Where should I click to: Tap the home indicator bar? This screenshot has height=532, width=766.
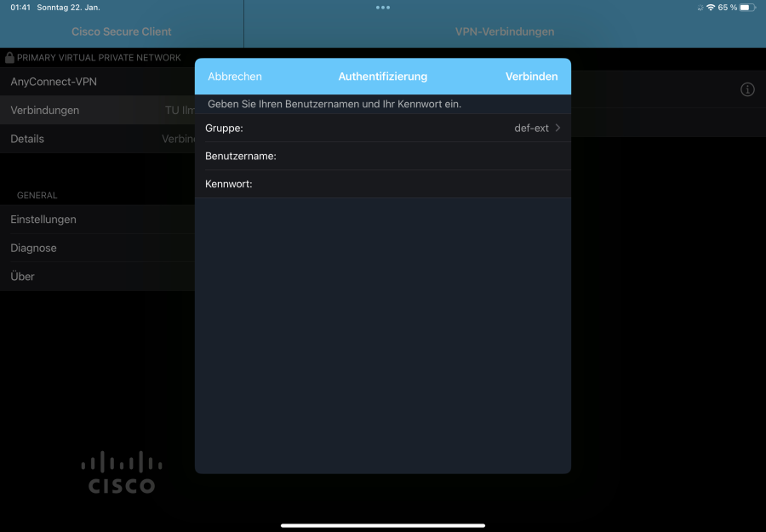coord(383,526)
